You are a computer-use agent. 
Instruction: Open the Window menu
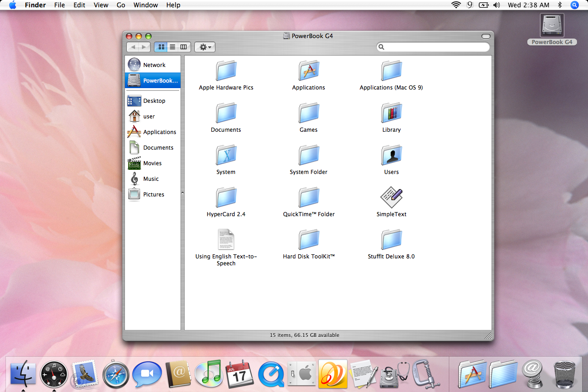click(146, 5)
